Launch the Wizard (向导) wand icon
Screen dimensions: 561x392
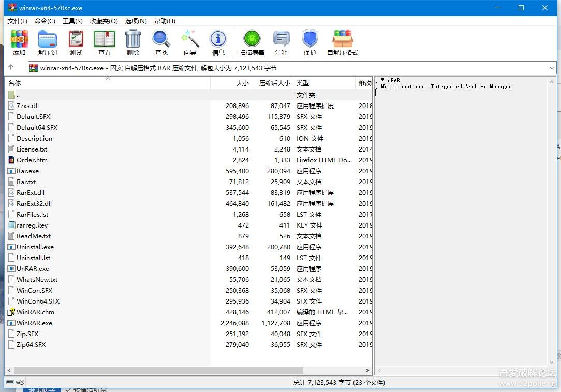[x=190, y=39]
